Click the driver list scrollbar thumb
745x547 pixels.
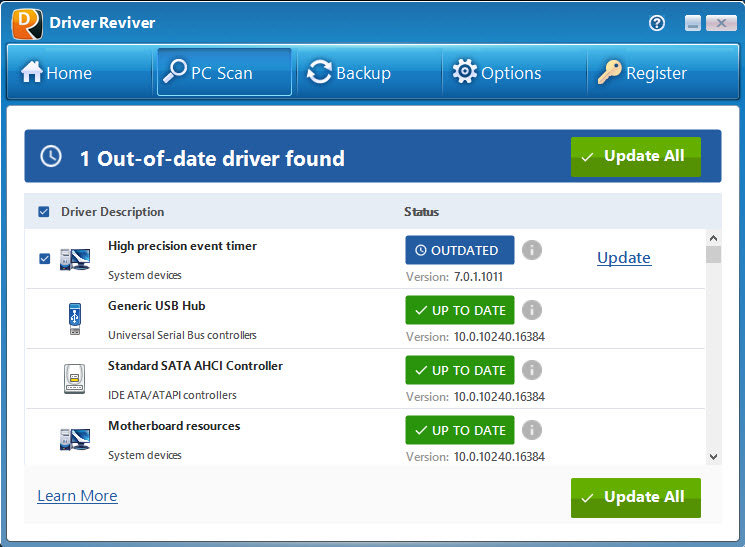tap(713, 254)
